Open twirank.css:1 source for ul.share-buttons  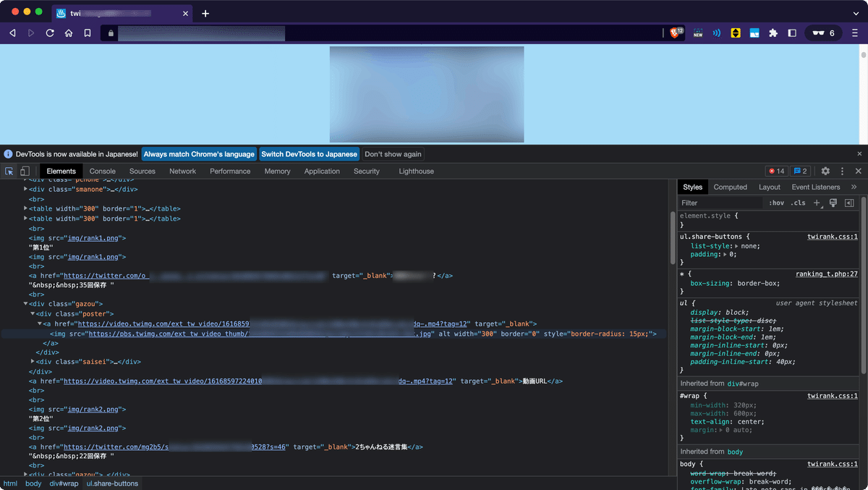(x=833, y=237)
